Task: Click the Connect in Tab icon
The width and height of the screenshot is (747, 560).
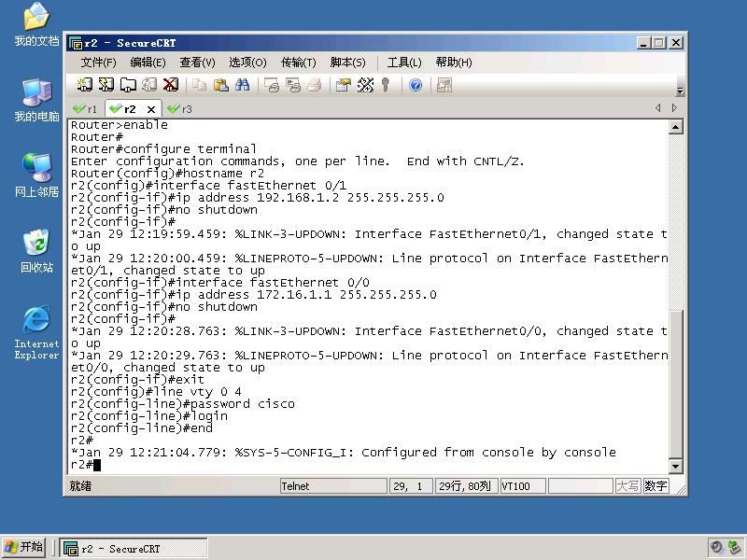Action: pos(128,85)
